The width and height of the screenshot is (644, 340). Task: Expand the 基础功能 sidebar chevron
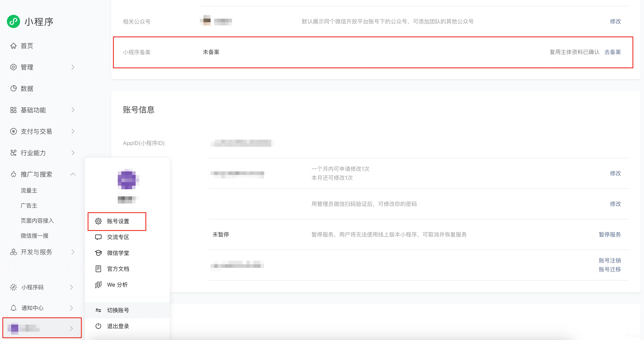coord(73,110)
